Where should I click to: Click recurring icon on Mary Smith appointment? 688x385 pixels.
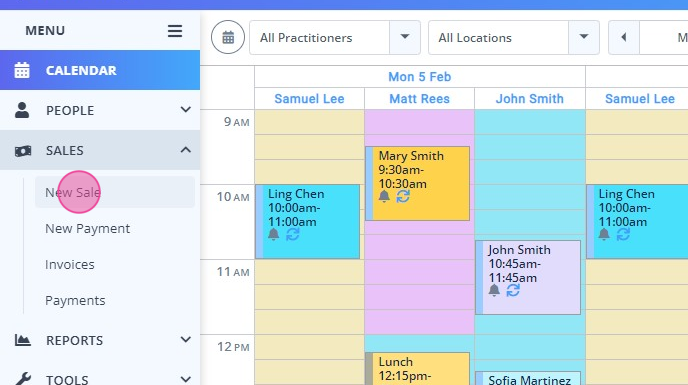coord(403,196)
